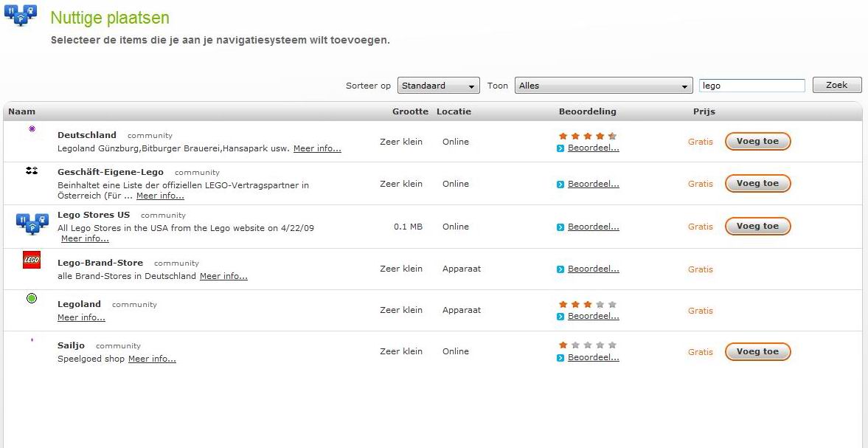Image resolution: width=868 pixels, height=448 pixels.
Task: Click Apparaat location in Legoland row
Action: click(462, 310)
